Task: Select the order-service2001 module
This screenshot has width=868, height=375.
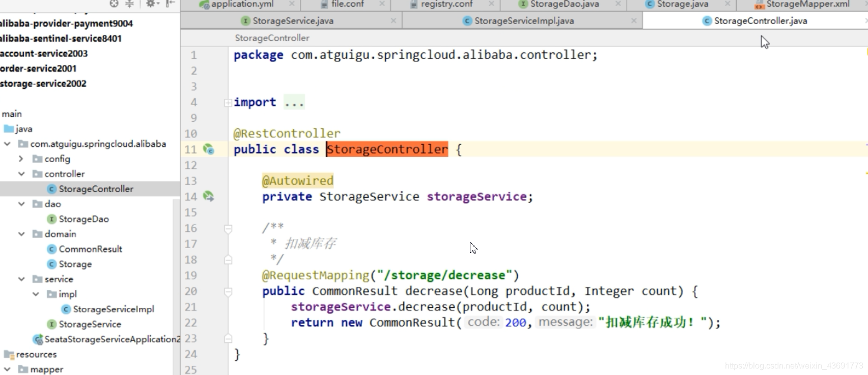Action: pos(38,69)
